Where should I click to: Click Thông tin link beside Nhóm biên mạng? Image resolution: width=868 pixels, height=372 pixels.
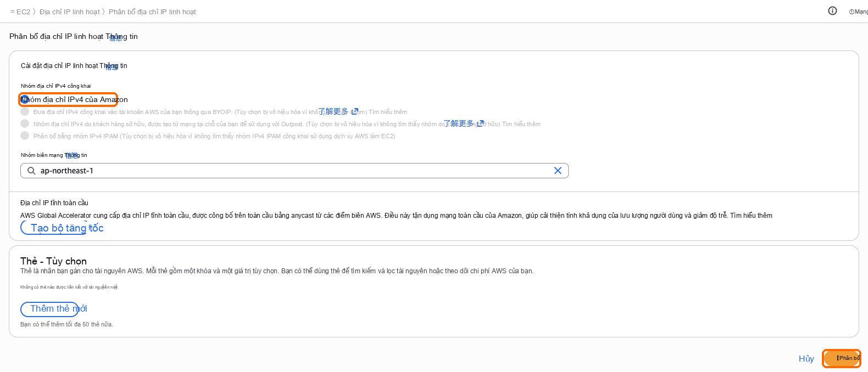76,155
